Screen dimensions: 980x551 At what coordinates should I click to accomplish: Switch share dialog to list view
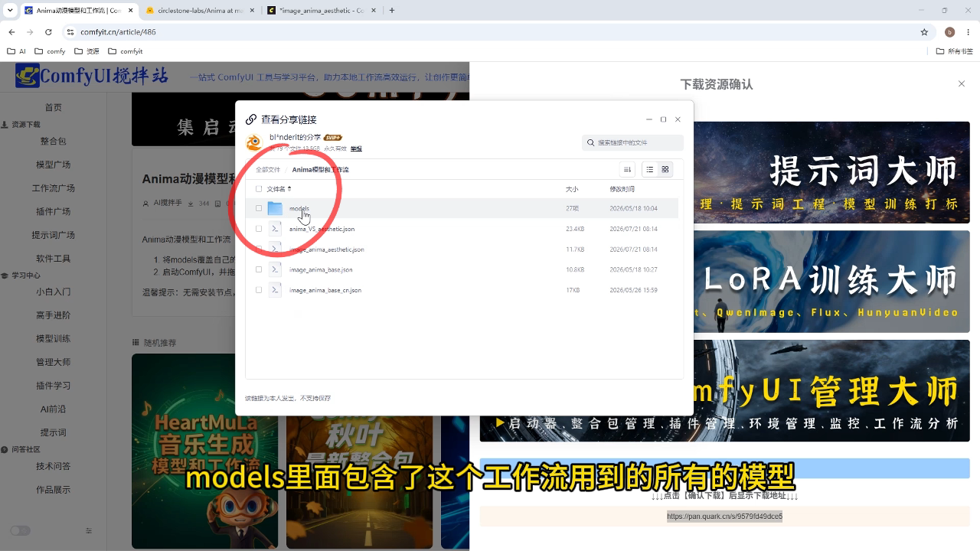tap(650, 170)
